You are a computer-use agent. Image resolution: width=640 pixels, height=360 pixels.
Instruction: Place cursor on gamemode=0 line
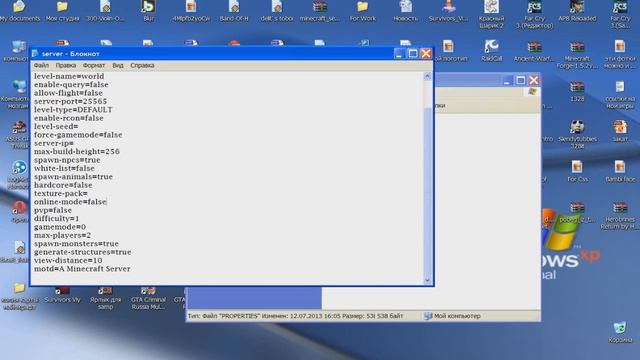click(60, 227)
